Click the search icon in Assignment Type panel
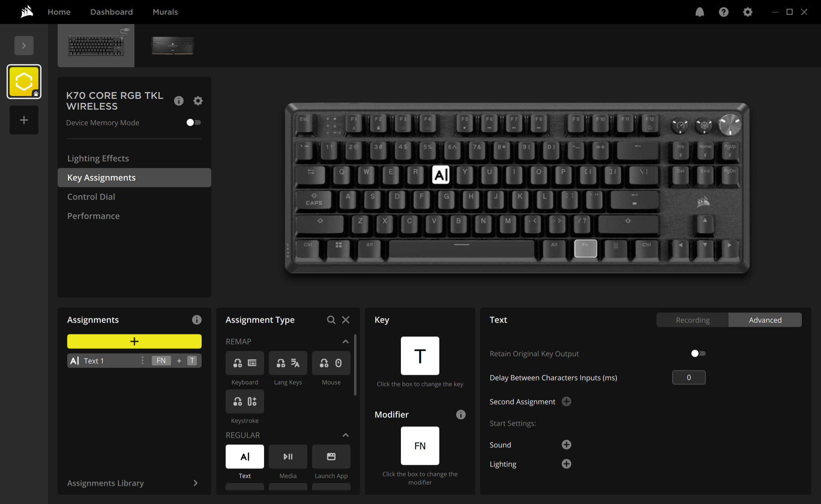This screenshot has width=821, height=504. point(331,319)
